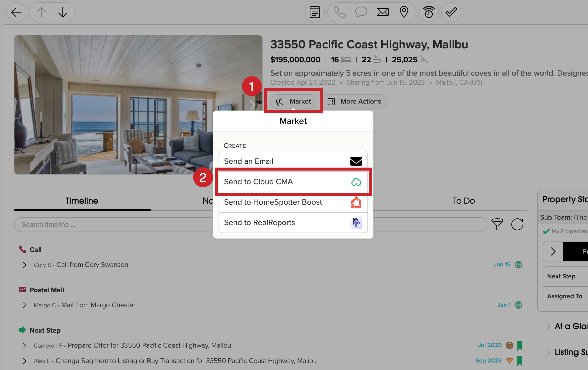Click the email envelope icon in toolbar
This screenshot has height=370, width=588.
[x=382, y=12]
